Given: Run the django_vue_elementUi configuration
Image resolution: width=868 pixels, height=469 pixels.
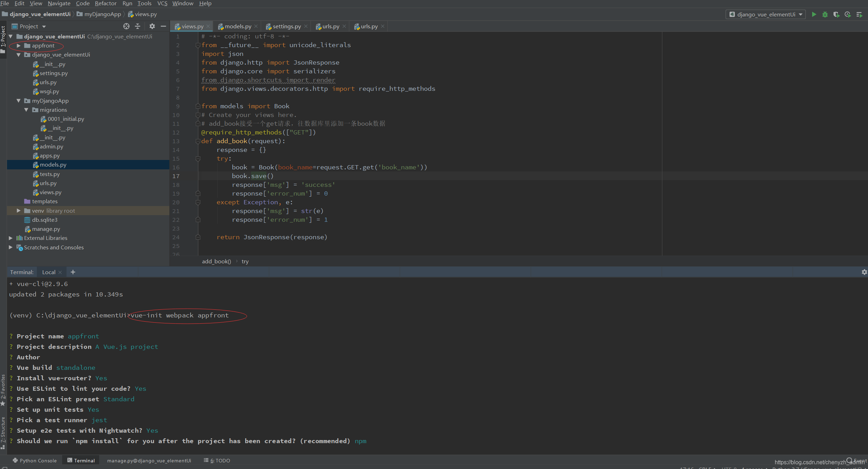Looking at the screenshot, I should (x=814, y=14).
